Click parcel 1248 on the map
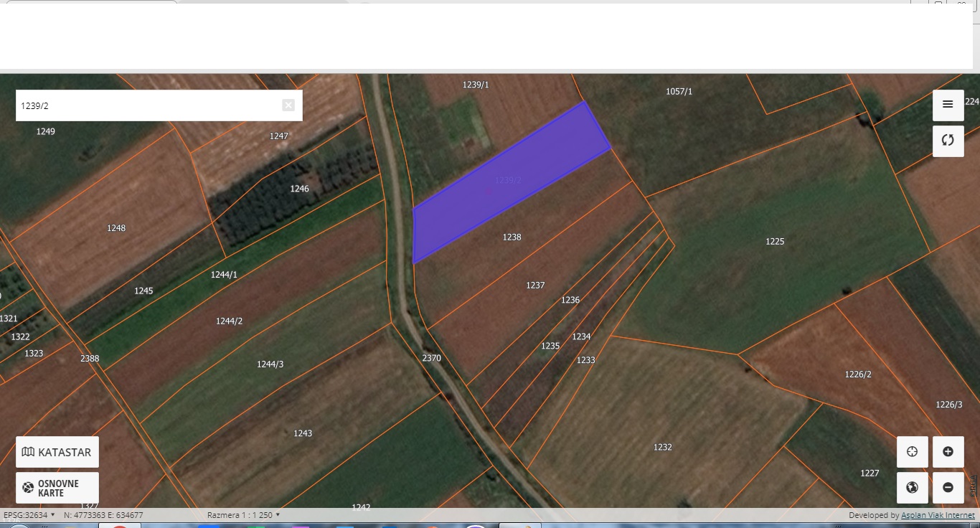The width and height of the screenshot is (980, 528). 116,228
